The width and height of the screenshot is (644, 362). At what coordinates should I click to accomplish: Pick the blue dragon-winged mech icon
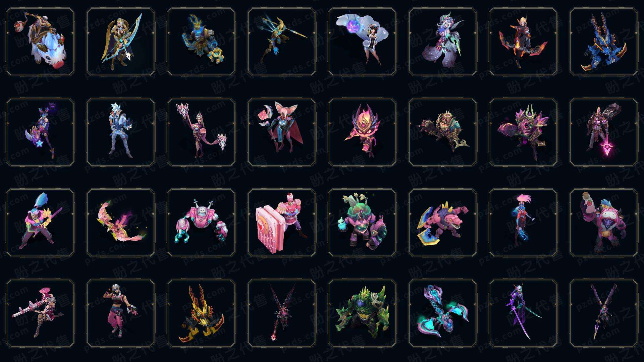pyautogui.click(x=604, y=42)
